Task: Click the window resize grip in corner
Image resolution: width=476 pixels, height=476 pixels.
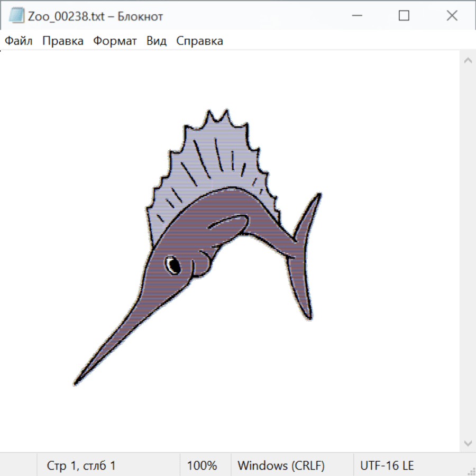Action: (471, 471)
